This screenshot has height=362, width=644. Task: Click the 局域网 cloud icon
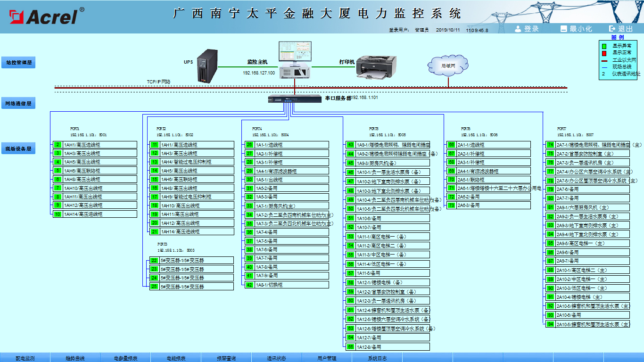click(447, 66)
